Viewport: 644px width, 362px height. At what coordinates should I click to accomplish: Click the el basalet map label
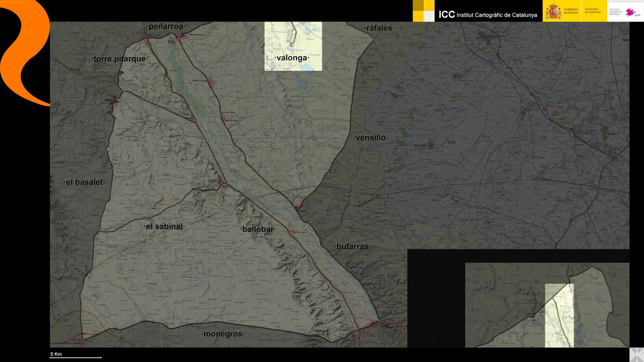[84, 182]
